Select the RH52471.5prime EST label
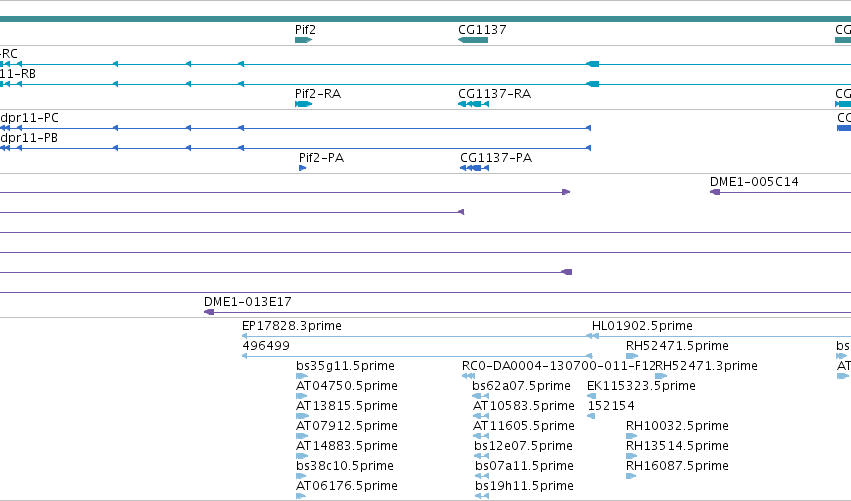851x501 pixels. tap(677, 346)
